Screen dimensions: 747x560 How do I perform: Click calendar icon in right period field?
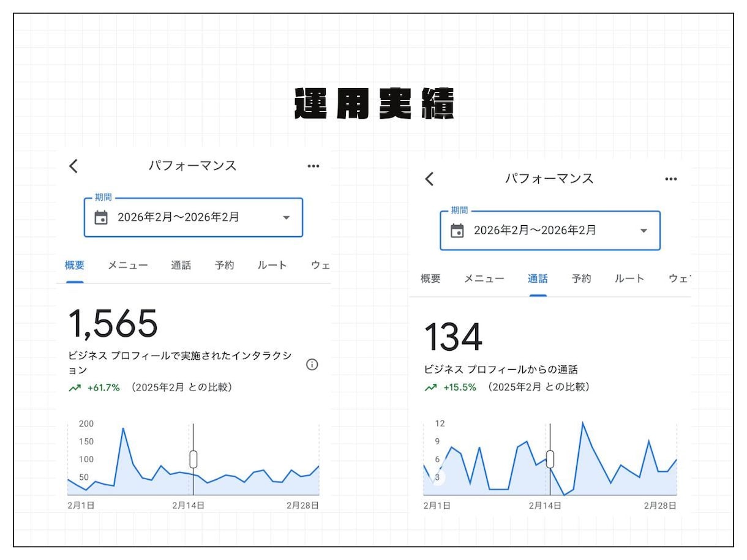coord(457,231)
